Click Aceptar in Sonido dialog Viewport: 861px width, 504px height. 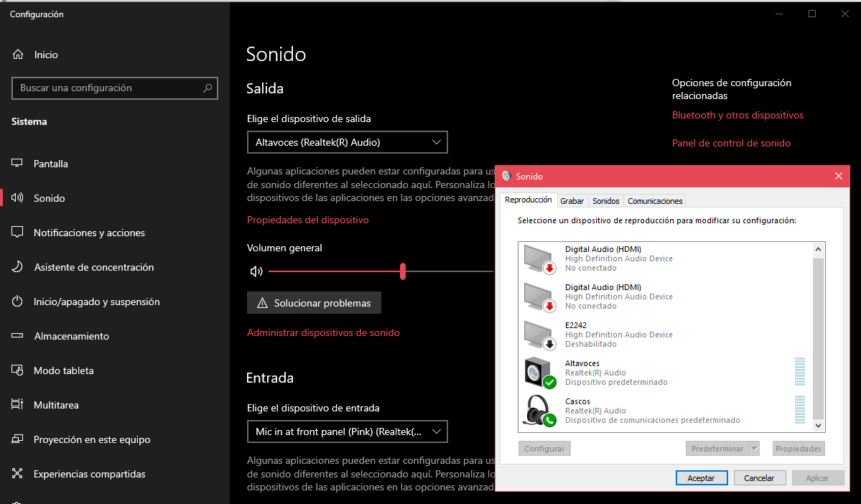(701, 477)
